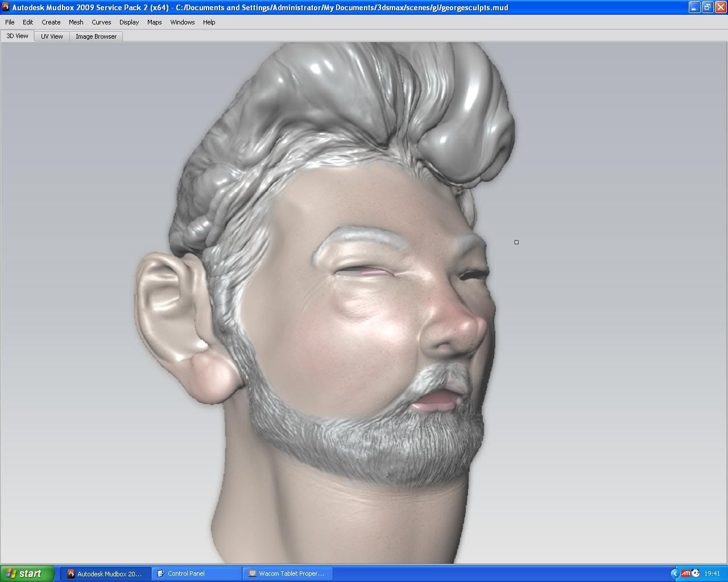Open the ATI tray icon

pos(685,573)
